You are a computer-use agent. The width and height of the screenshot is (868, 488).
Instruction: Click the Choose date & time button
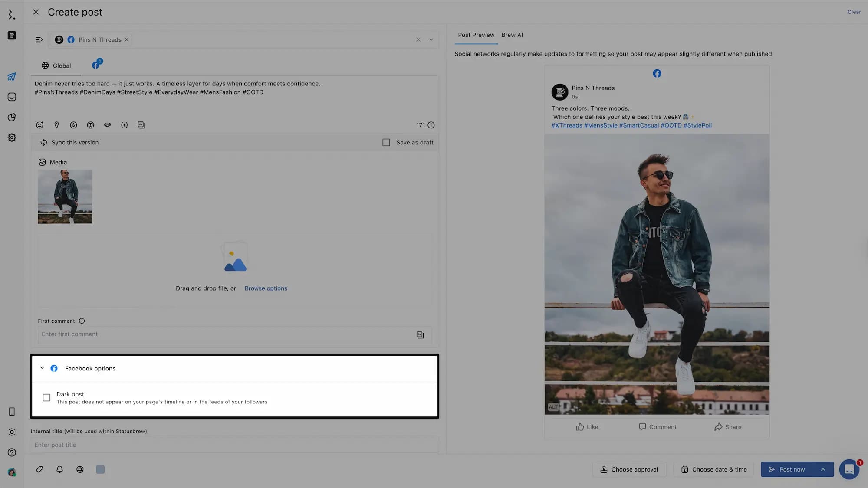(x=714, y=469)
